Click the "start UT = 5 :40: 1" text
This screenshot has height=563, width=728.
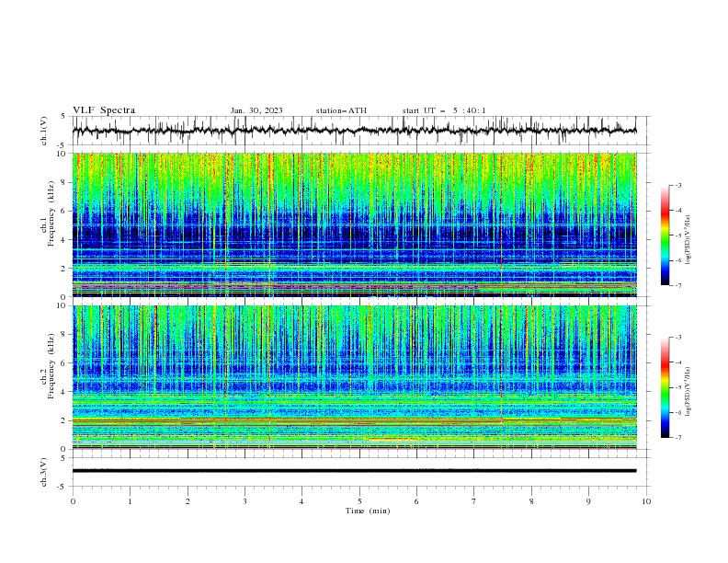[444, 110]
